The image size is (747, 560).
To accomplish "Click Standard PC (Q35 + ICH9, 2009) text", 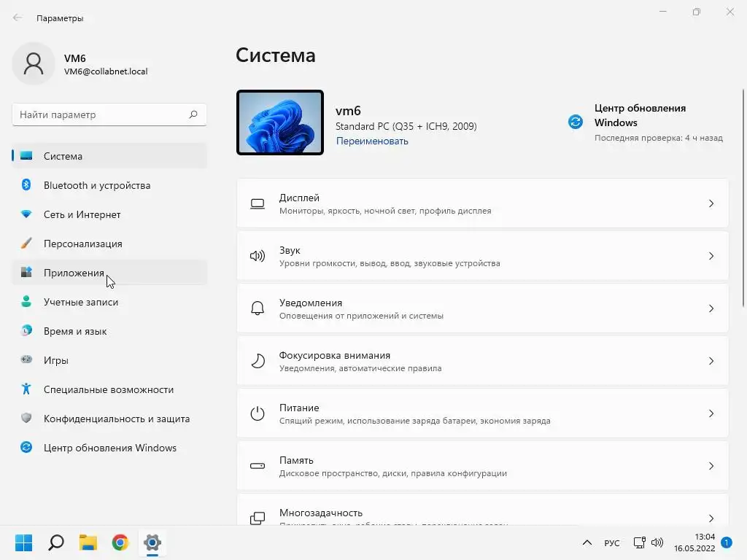I will (406, 126).
